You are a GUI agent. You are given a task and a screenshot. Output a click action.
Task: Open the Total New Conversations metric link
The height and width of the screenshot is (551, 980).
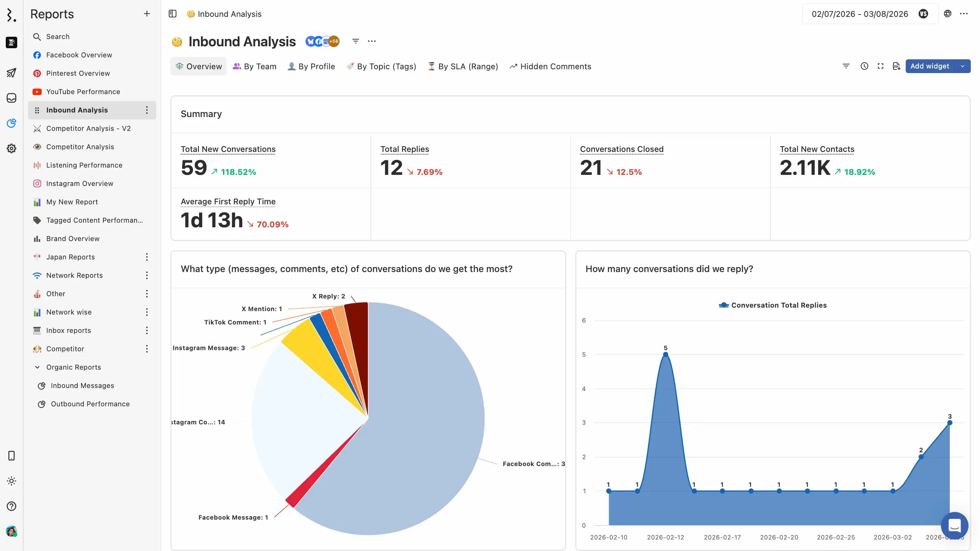[x=228, y=149]
